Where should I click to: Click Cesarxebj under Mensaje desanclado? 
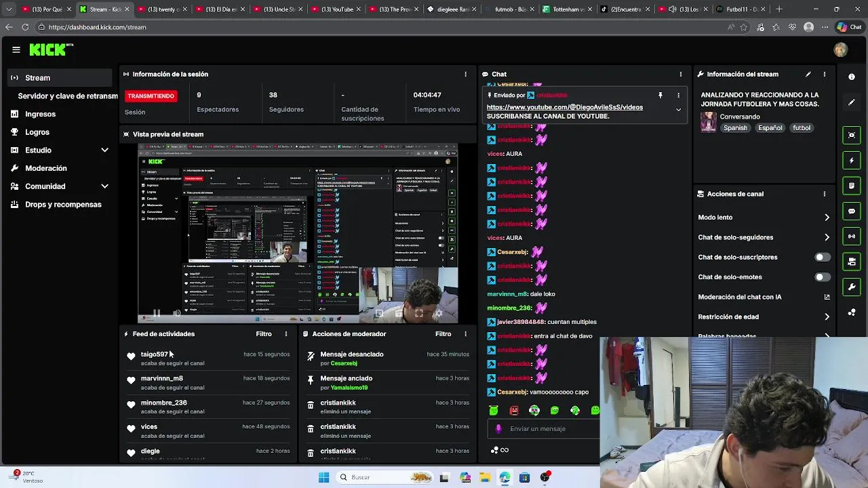point(344,363)
